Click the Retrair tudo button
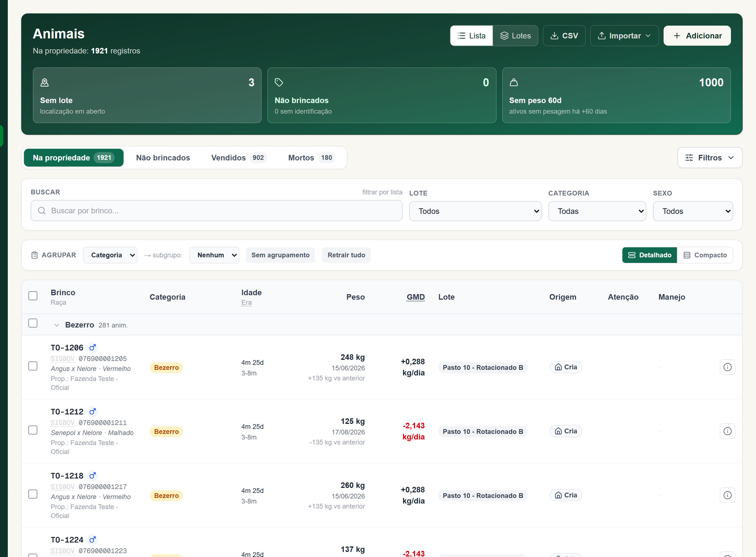The width and height of the screenshot is (756, 557). tap(346, 255)
